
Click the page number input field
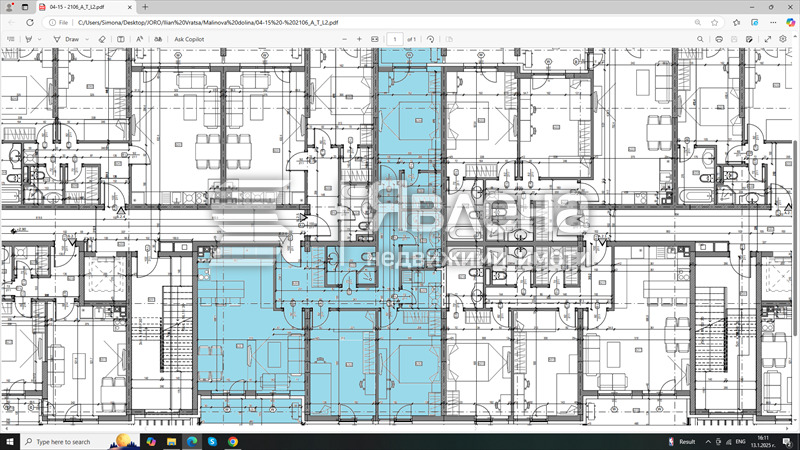click(x=395, y=39)
